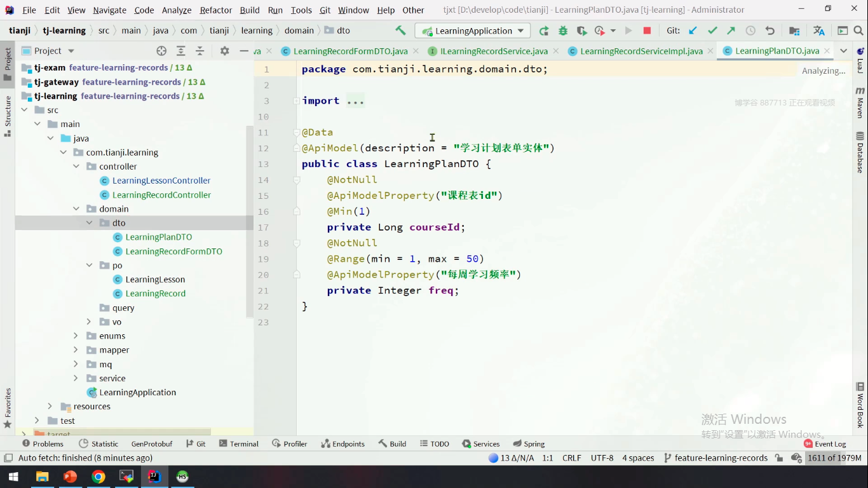Screen dimensions: 868x488
Task: Click the rollback undo arrow icon
Action: pyautogui.click(x=770, y=30)
